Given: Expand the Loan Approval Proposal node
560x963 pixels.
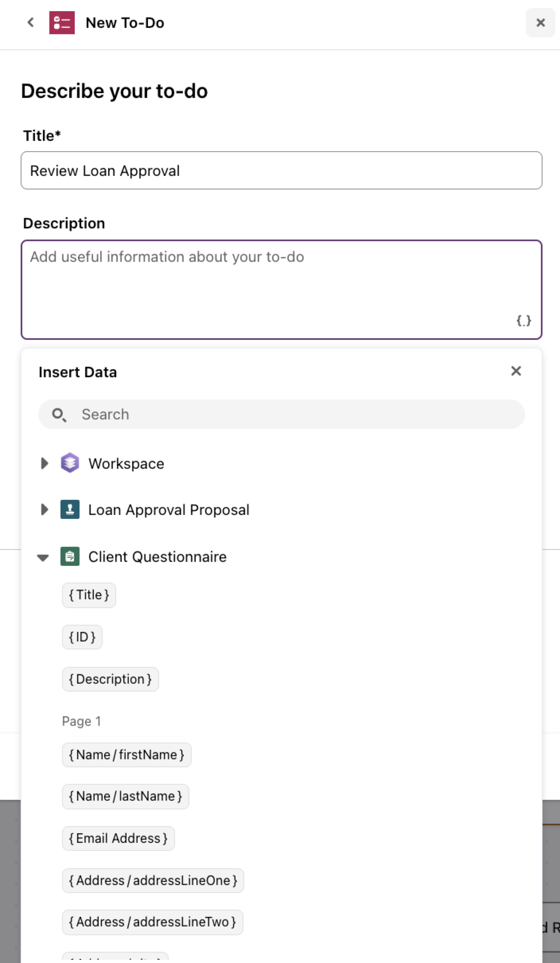Looking at the screenshot, I should 44,509.
